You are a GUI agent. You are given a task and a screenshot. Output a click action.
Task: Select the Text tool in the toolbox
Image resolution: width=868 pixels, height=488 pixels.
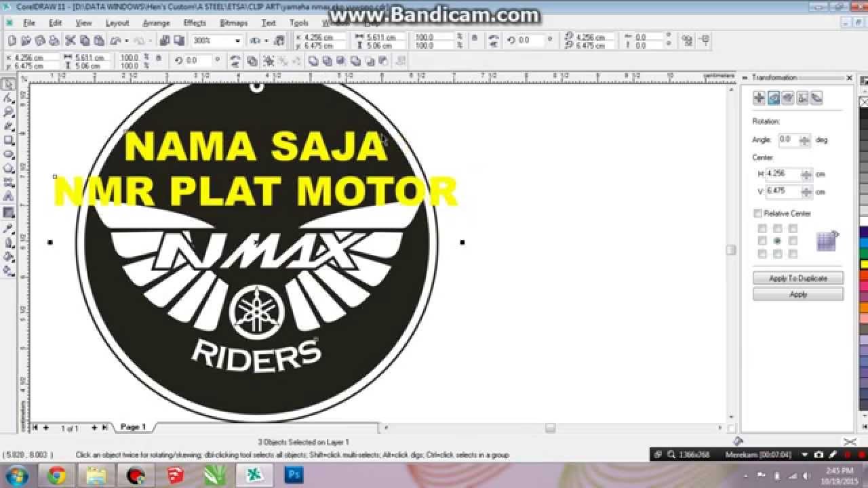8,196
